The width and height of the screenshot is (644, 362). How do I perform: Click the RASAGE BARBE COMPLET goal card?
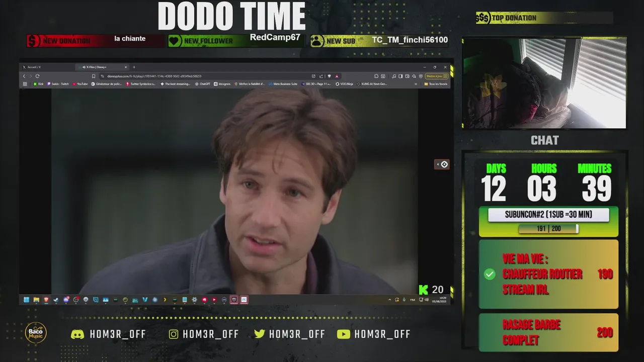[548, 332]
